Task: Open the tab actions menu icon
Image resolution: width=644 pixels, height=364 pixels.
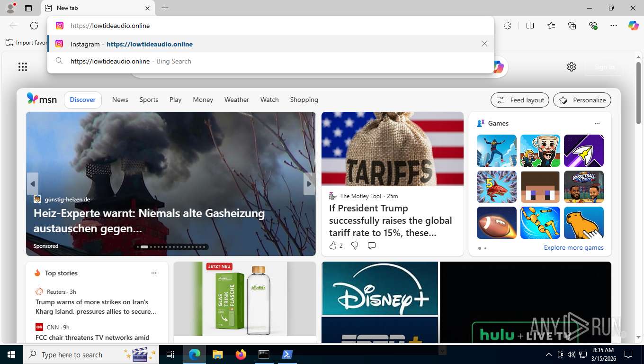Action: (28, 8)
